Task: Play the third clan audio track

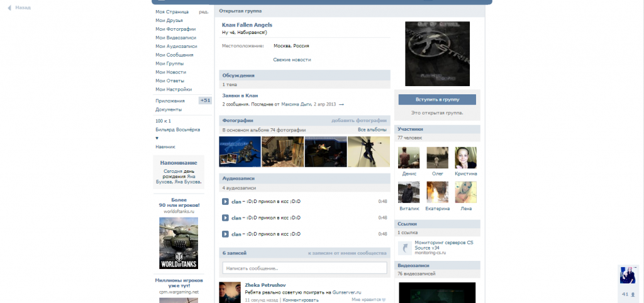Action: (x=225, y=234)
